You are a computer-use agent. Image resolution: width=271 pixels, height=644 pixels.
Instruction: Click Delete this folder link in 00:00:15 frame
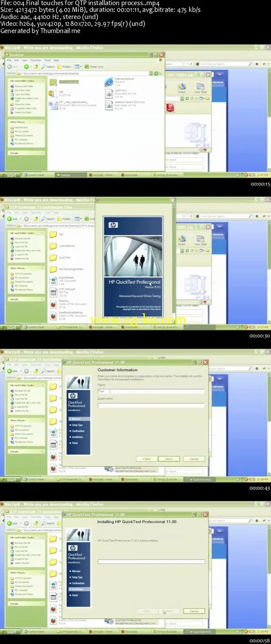pyautogui.click(x=23, y=112)
